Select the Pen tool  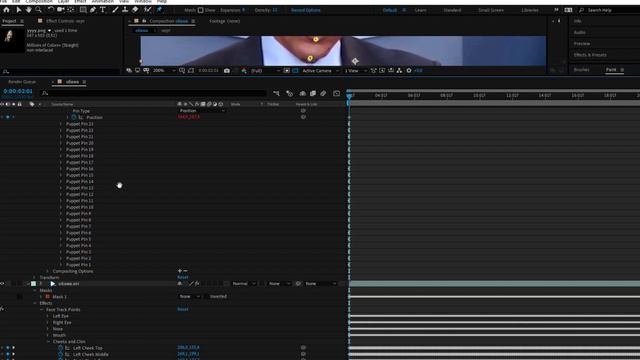click(93, 10)
